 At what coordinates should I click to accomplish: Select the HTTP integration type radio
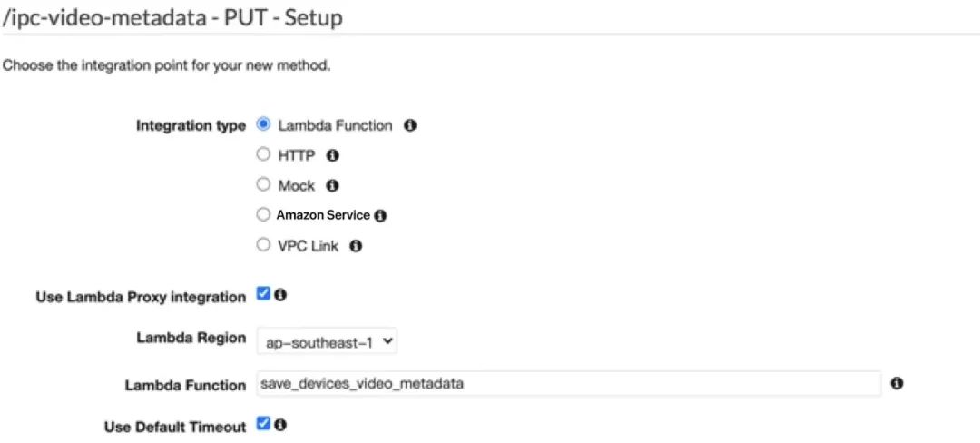point(263,154)
